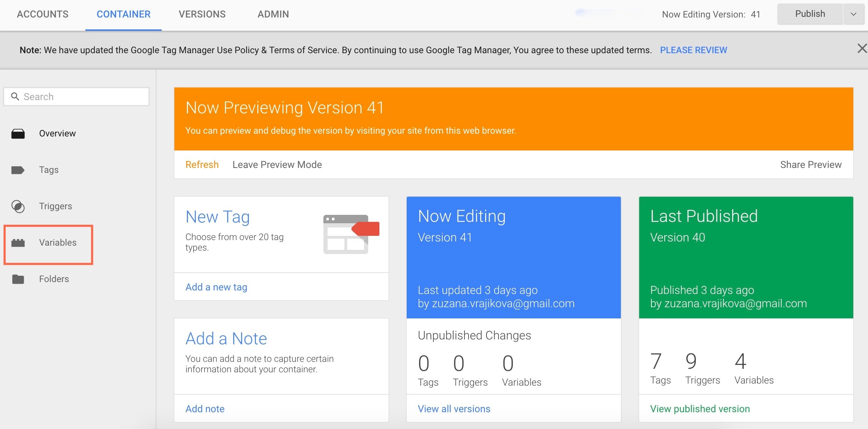
Task: Click Refresh in preview bar
Action: tap(202, 164)
